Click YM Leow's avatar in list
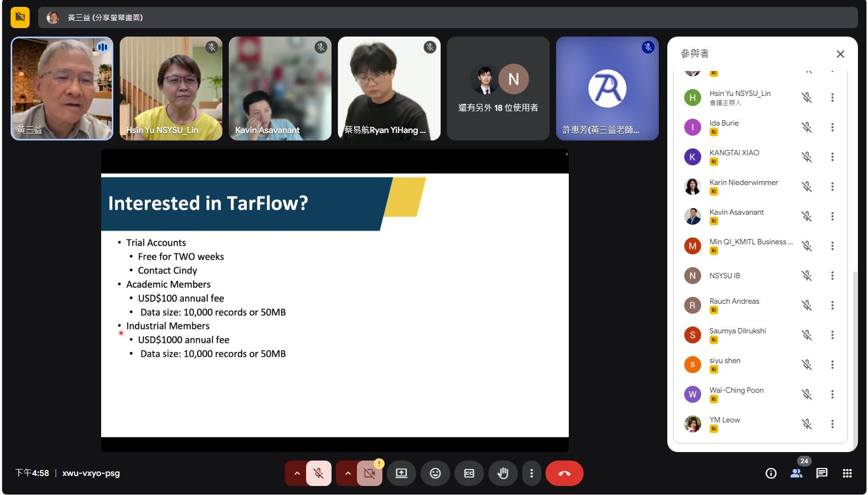The width and height of the screenshot is (868, 495). [x=693, y=424]
